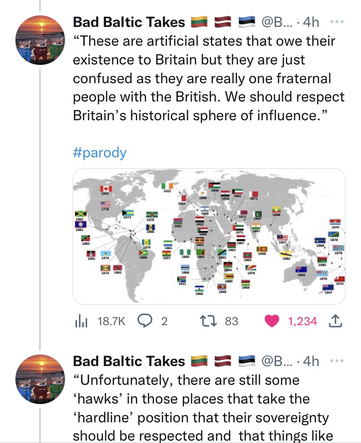View analytics bar chart icon of first tweet
The image size is (361, 443).
click(81, 321)
